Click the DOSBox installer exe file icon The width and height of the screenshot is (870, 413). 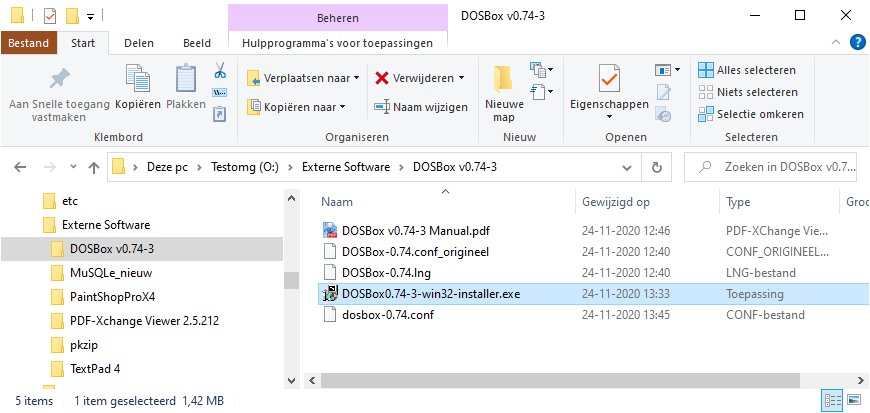click(331, 294)
